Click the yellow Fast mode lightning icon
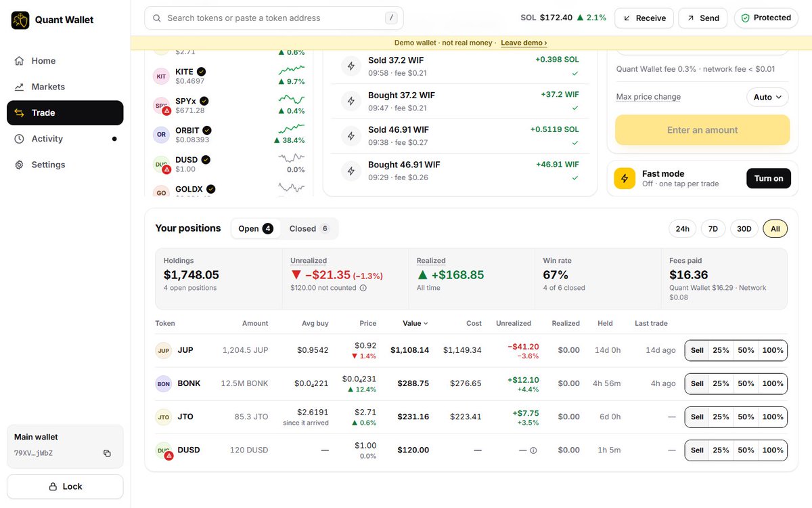The image size is (812, 508). 625,178
